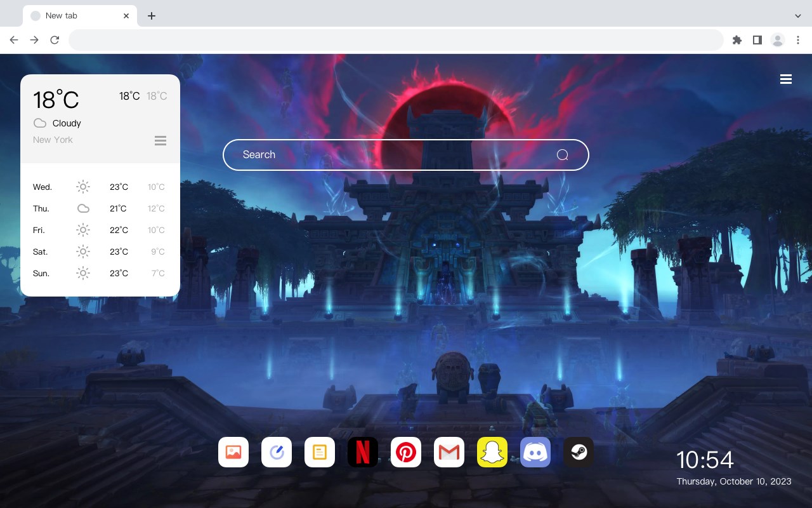Open the Discord shortcut
Screen dimensions: 812x508
pos(535,452)
